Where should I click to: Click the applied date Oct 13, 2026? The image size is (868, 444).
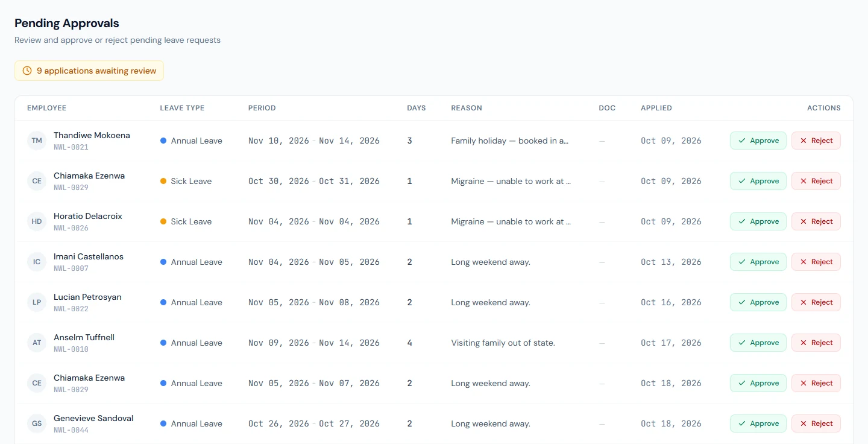(671, 262)
